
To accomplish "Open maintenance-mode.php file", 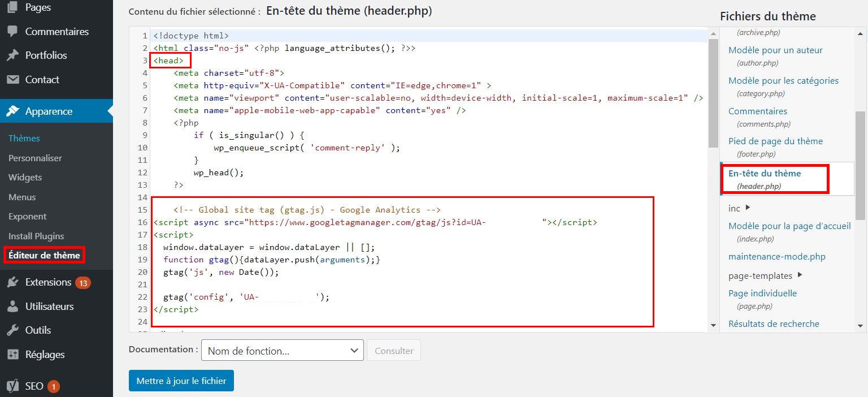I will click(777, 256).
